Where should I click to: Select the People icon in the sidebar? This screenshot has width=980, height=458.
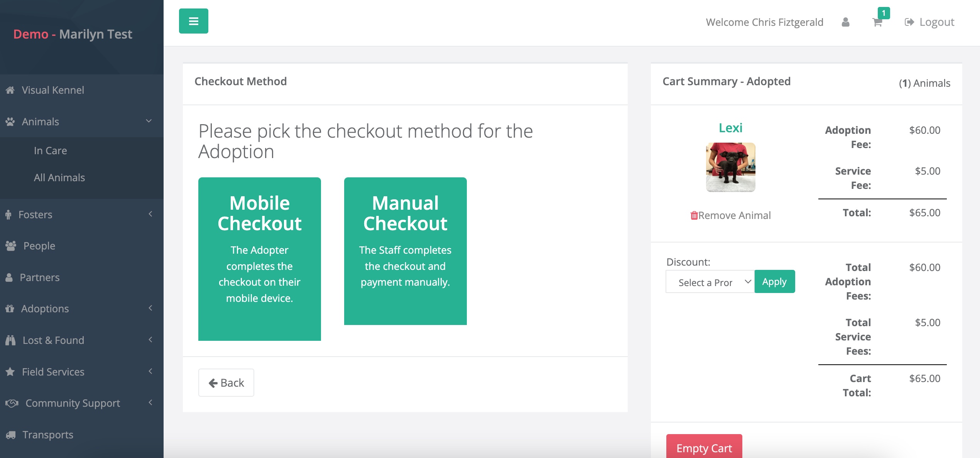click(10, 245)
